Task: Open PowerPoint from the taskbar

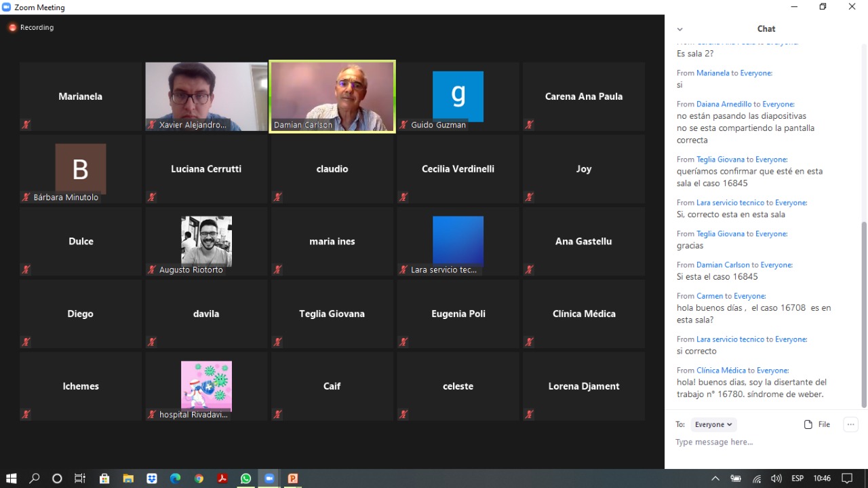Action: (293, 478)
